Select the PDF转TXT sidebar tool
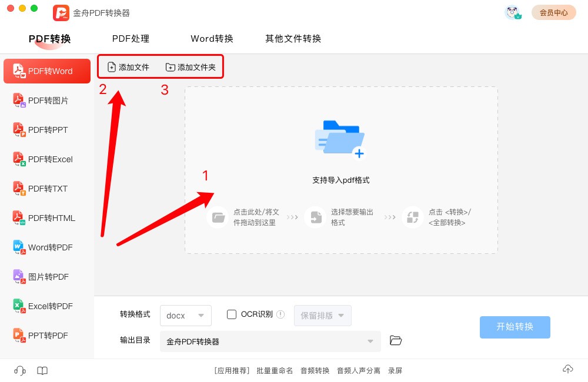Viewport: 588px width, 382px height. coord(47,188)
